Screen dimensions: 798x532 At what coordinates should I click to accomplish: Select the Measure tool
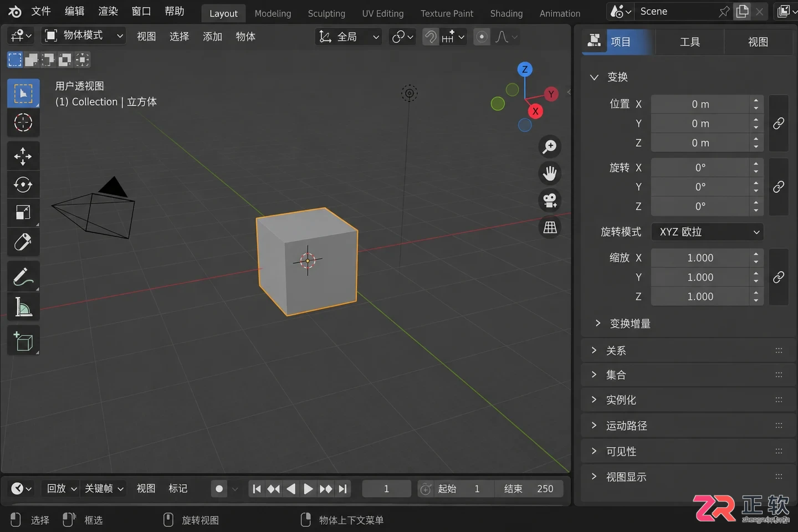[x=23, y=306]
